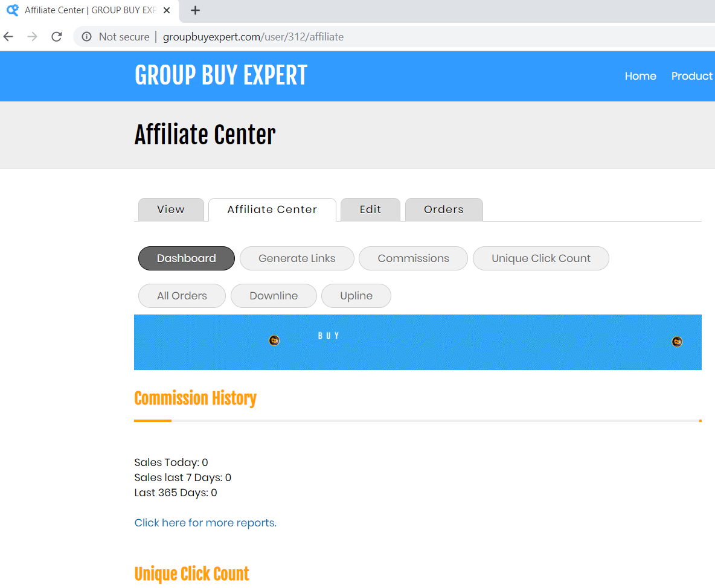The height and width of the screenshot is (588, 715).
Task: Open the Unique Click Count section
Action: tap(540, 258)
